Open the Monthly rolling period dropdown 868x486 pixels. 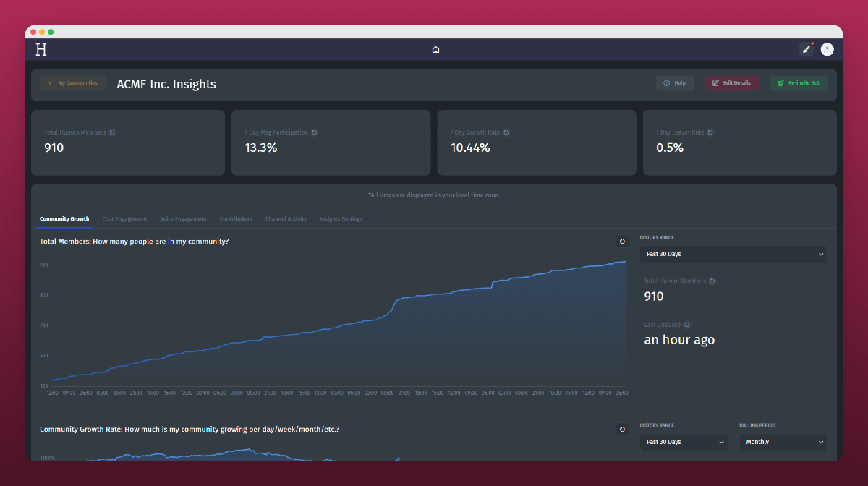pos(783,442)
